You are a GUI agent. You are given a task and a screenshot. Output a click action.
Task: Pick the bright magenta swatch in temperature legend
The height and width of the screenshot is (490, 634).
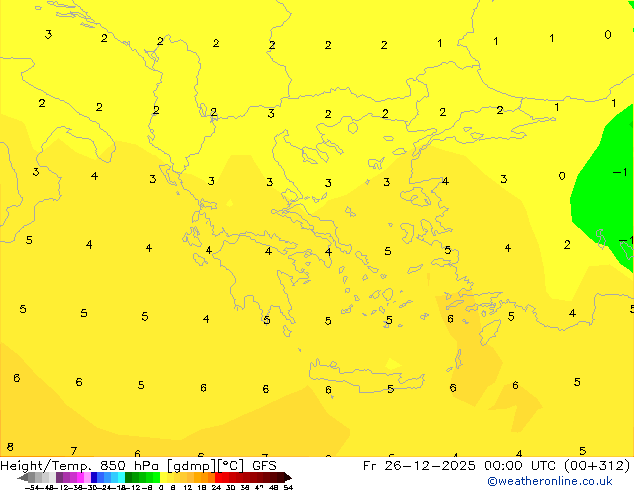(80, 477)
